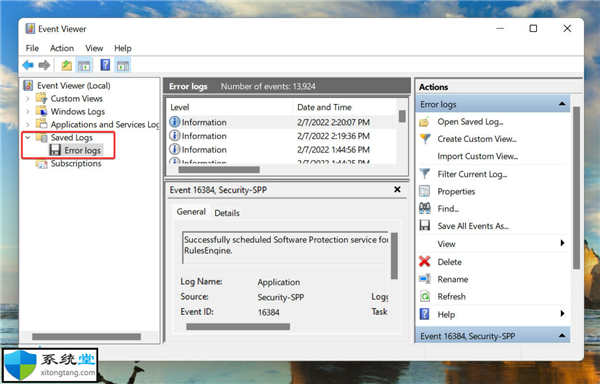Click the Error logs floppy disk icon

click(x=55, y=150)
